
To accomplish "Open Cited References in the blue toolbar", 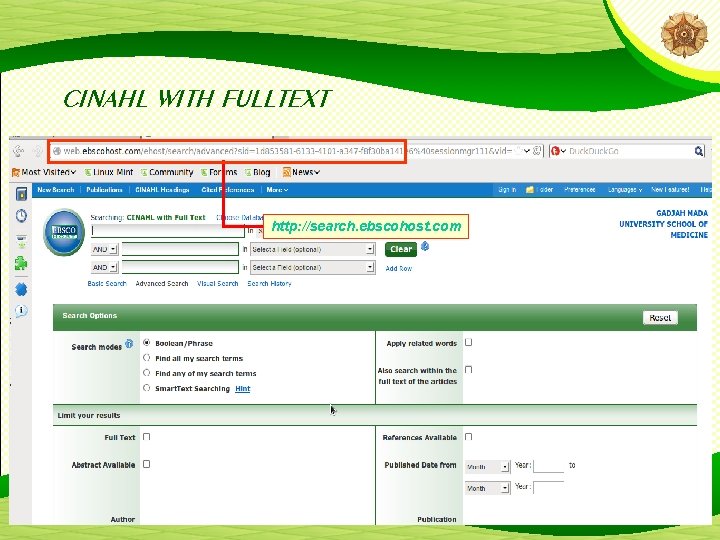I will [228, 190].
